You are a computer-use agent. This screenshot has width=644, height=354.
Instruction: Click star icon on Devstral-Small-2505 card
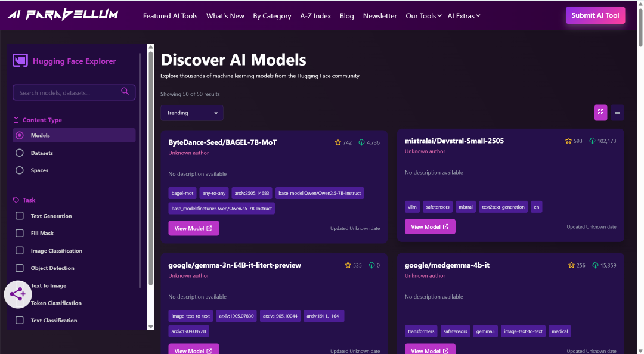568,141
